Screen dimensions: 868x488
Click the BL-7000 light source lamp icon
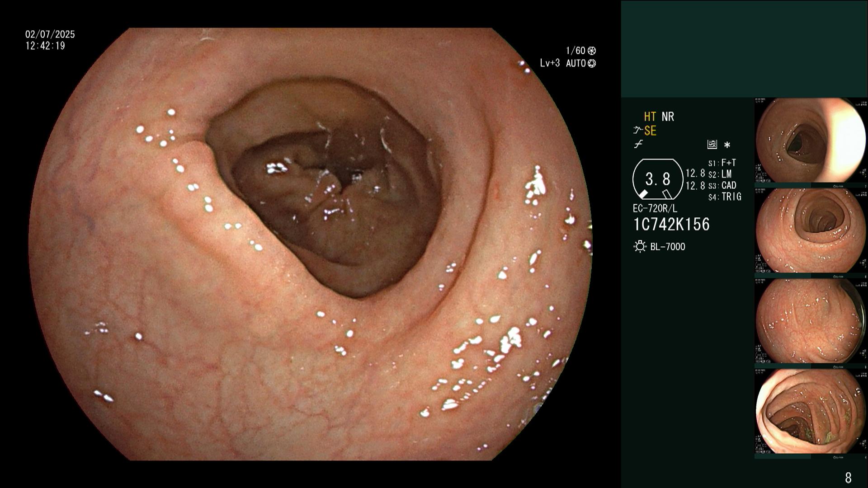640,247
